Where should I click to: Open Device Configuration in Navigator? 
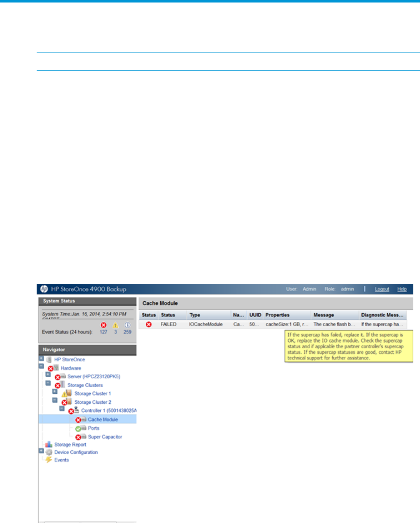[76, 453]
